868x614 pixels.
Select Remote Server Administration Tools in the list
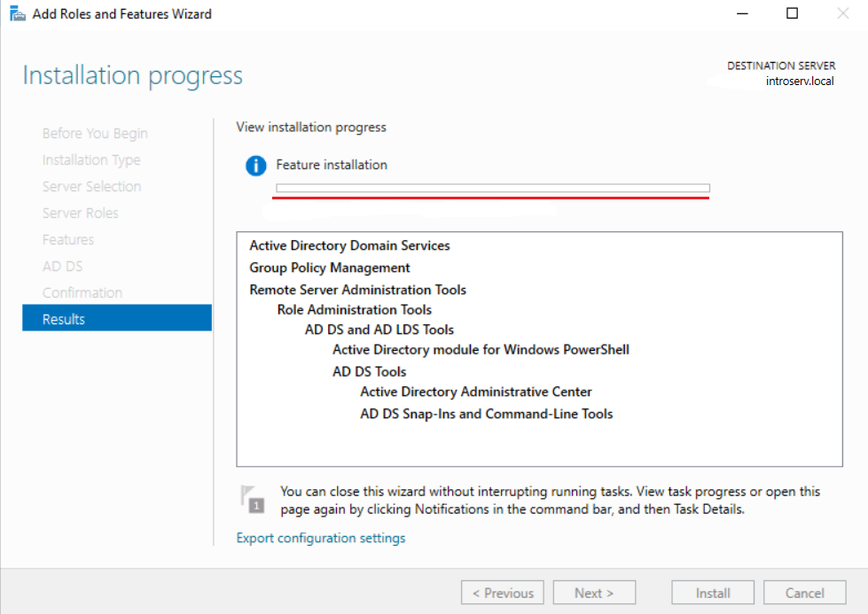coord(357,290)
